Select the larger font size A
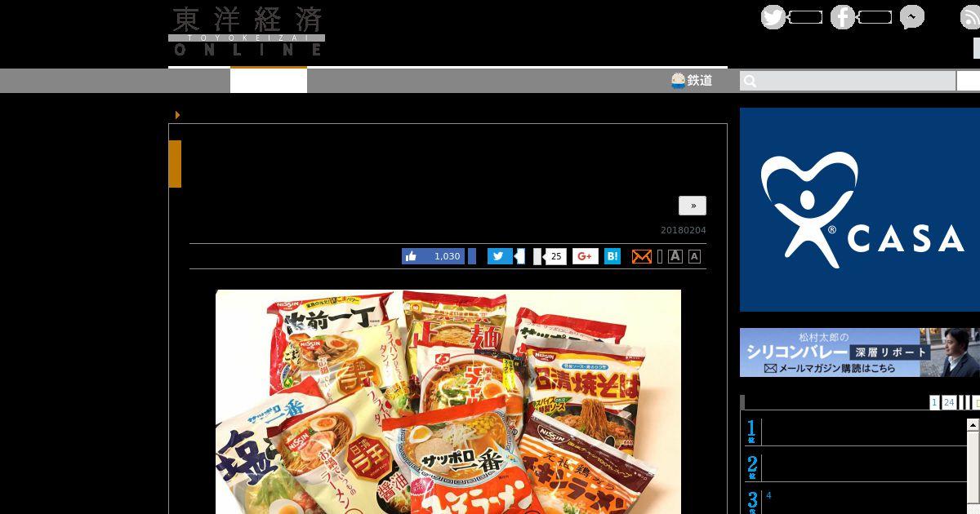The height and width of the screenshot is (514, 980). [675, 256]
